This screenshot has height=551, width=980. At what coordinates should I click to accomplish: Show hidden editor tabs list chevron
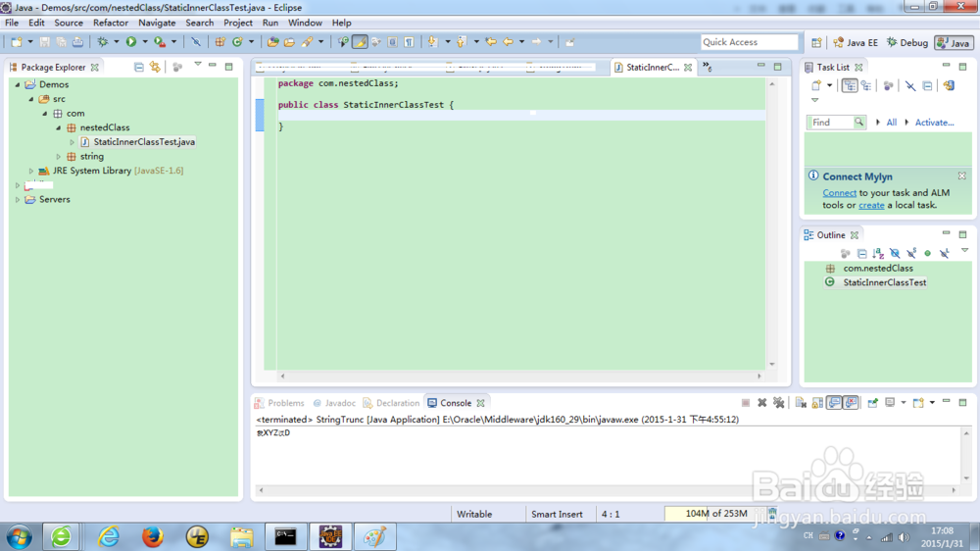[707, 66]
